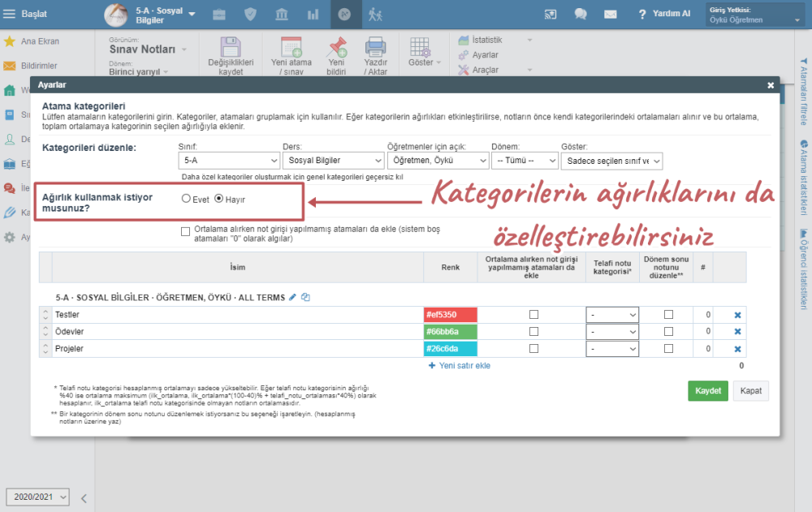The height and width of the screenshot is (512, 812).
Task: Collapse the left sidebar with chevron
Action: coord(84,498)
